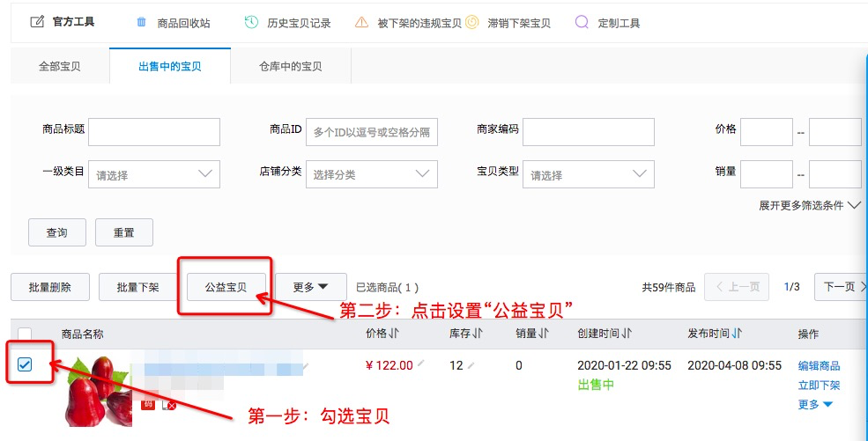Screen dimensions: 868x441
Task: Click page indicator 1/3
Action: coord(791,287)
